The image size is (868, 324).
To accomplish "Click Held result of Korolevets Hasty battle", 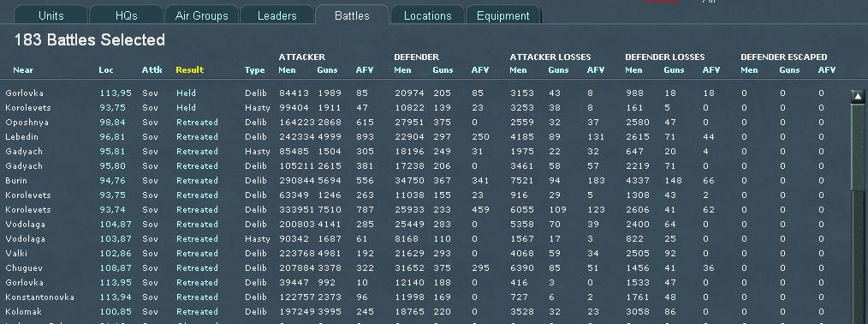I will [x=186, y=107].
